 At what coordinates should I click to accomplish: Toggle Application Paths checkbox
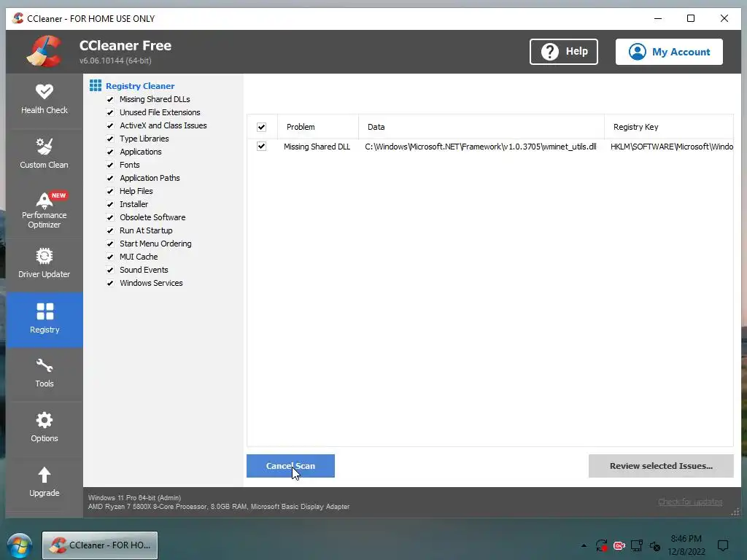[x=111, y=178]
